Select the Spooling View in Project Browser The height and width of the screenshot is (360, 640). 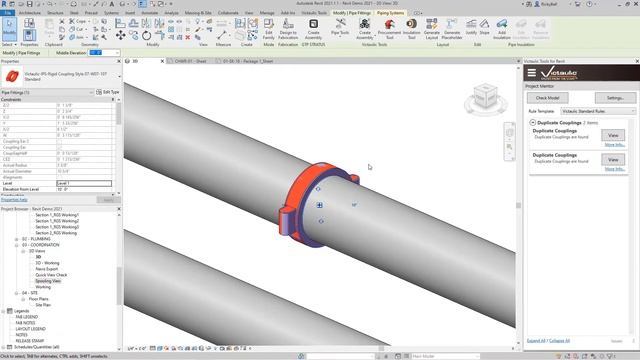pyautogui.click(x=48, y=281)
